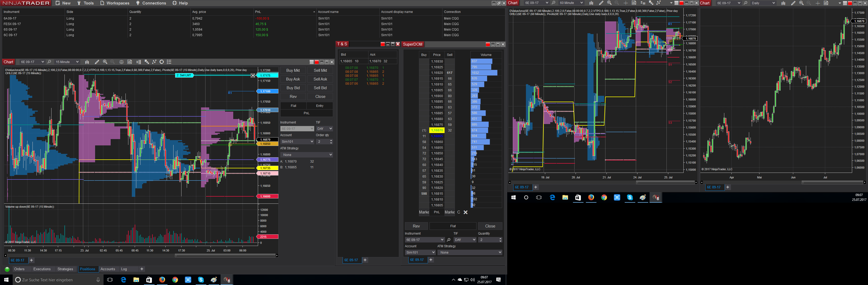The image size is (868, 285).
Task: Click red link button in 15 Minute chart
Action: point(317,62)
